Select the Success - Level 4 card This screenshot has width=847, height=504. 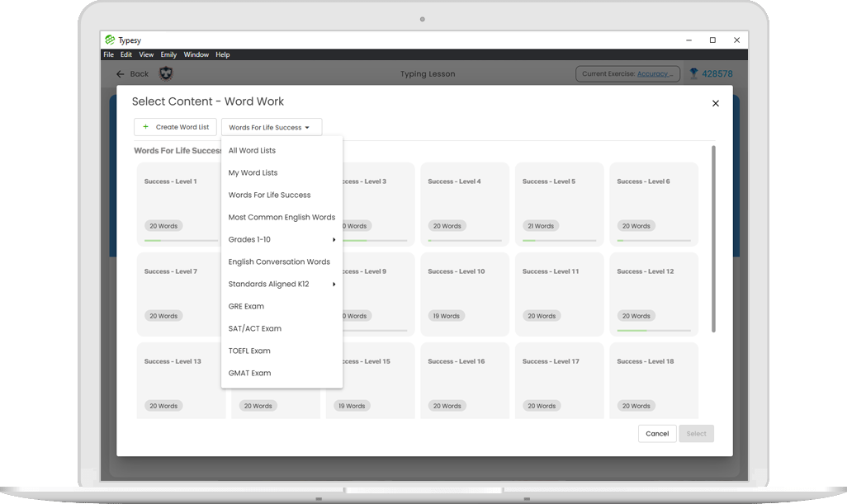(465, 204)
